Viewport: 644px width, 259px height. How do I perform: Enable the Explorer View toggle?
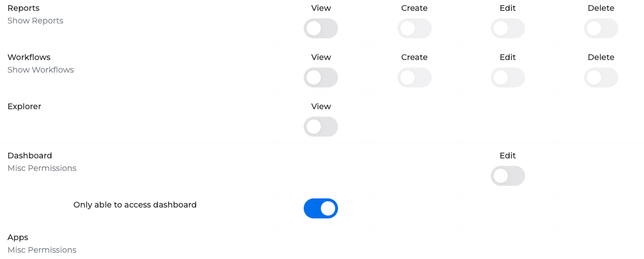click(321, 127)
